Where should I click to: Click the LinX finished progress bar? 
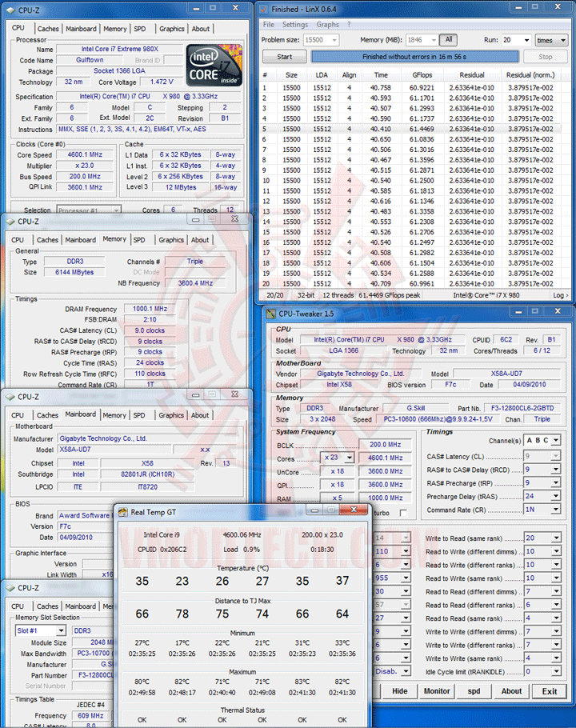coord(414,57)
